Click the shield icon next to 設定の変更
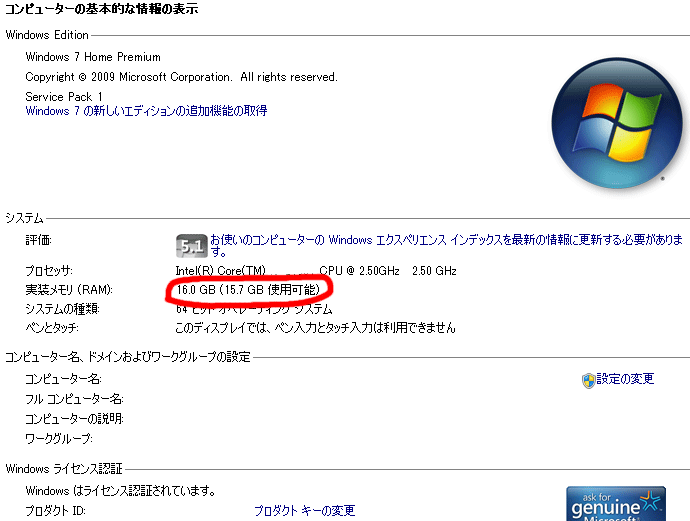This screenshot has width=690, height=521. [588, 381]
